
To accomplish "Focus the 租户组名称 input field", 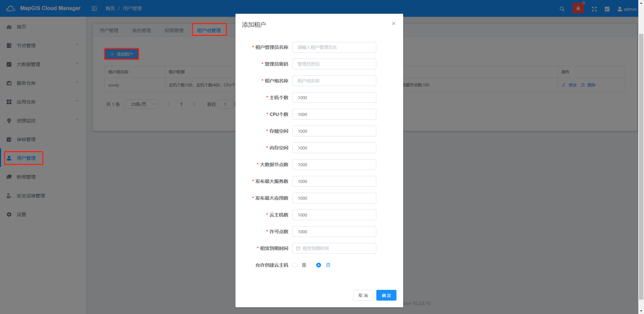I will [x=334, y=81].
